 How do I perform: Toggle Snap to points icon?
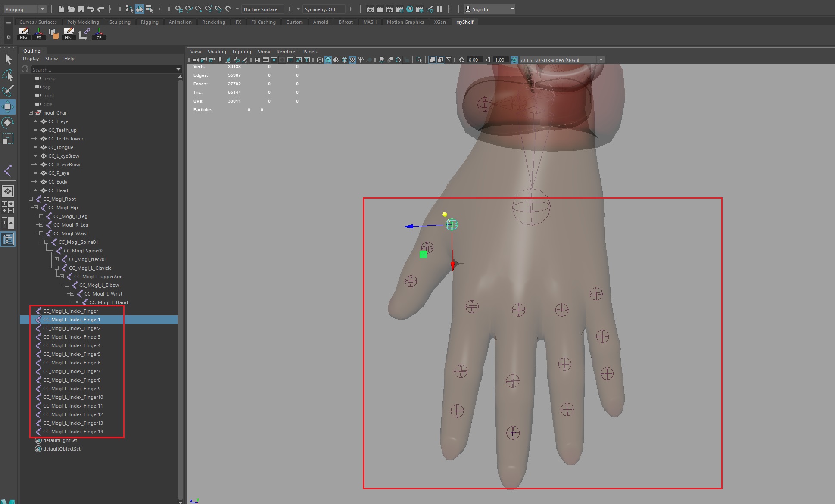[199, 9]
